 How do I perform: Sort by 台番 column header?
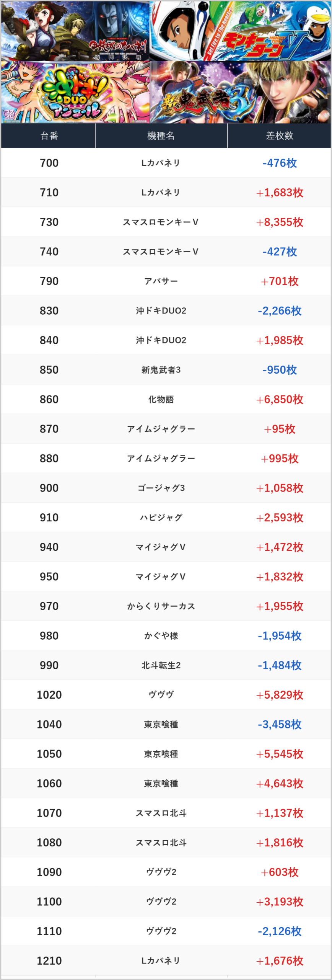[49, 136]
